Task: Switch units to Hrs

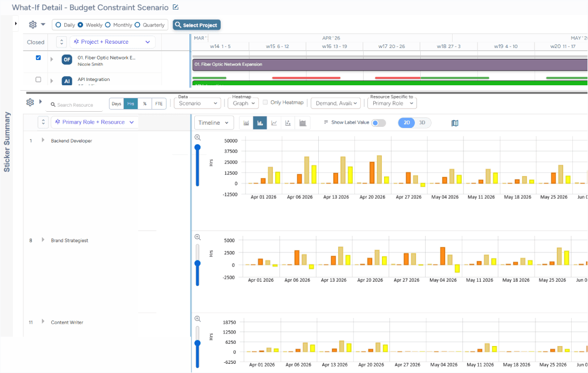Action: click(131, 104)
